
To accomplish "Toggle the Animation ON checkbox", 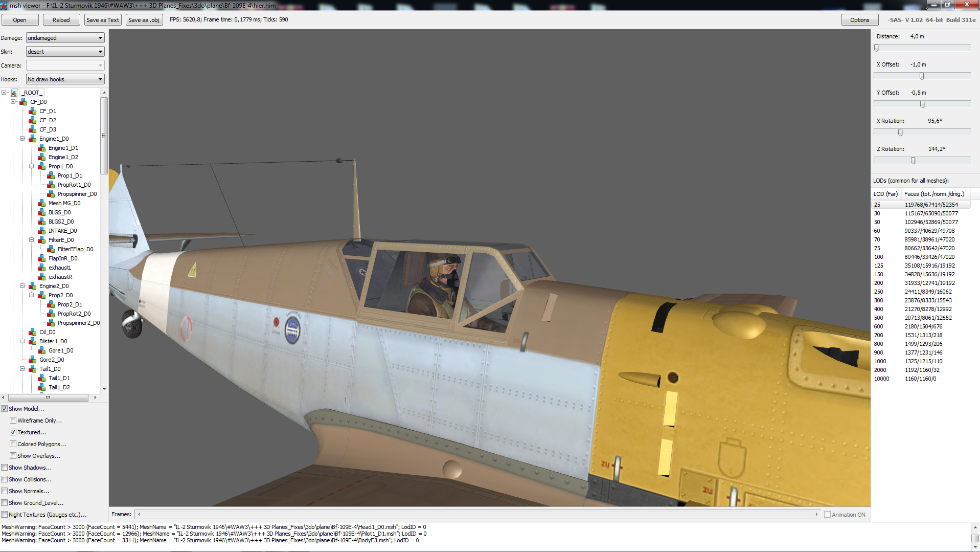I will coord(827,515).
